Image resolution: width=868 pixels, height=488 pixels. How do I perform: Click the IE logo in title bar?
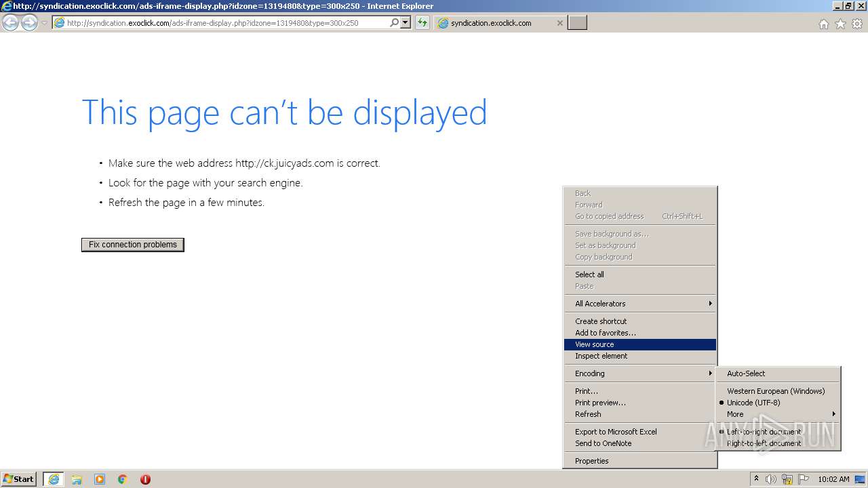(7, 6)
